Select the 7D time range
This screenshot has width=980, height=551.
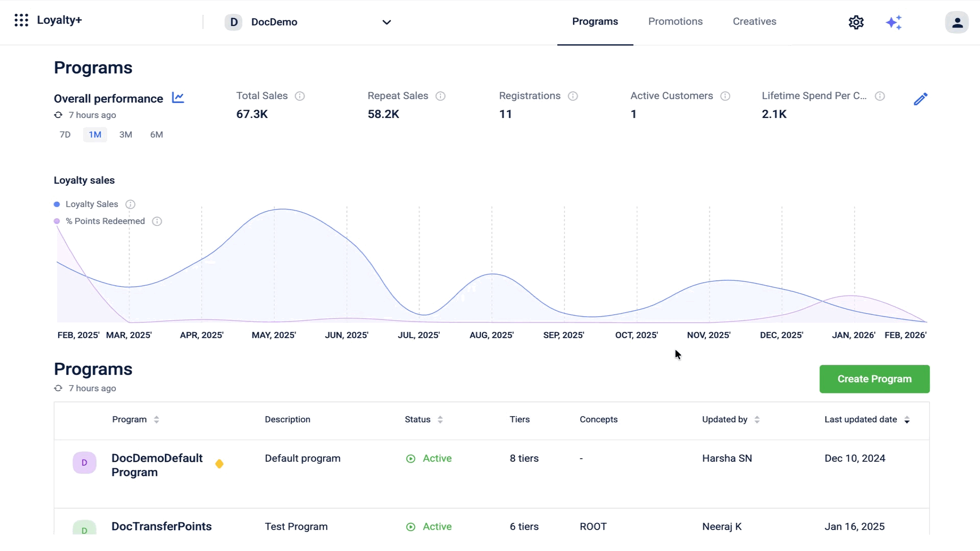click(65, 135)
